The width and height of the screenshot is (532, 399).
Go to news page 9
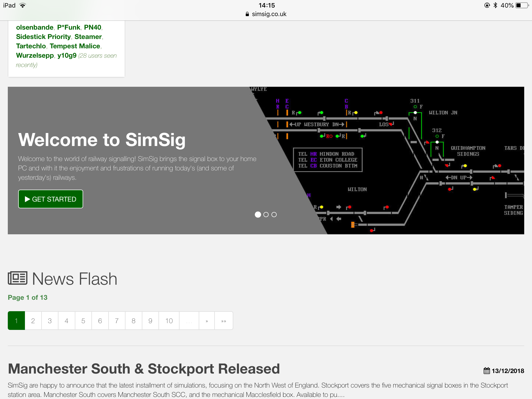pos(150,321)
